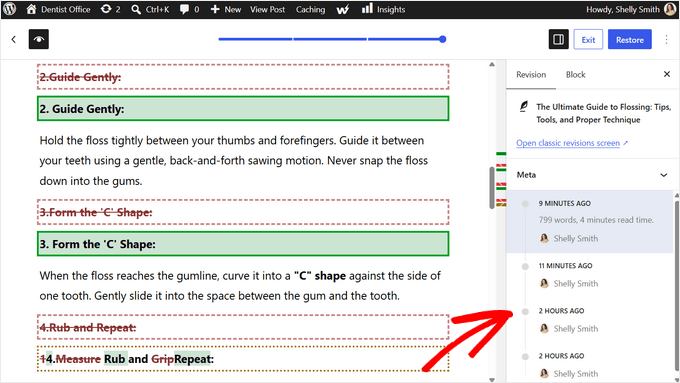Switch to the Revision tab
The width and height of the screenshot is (680, 383).
(531, 75)
